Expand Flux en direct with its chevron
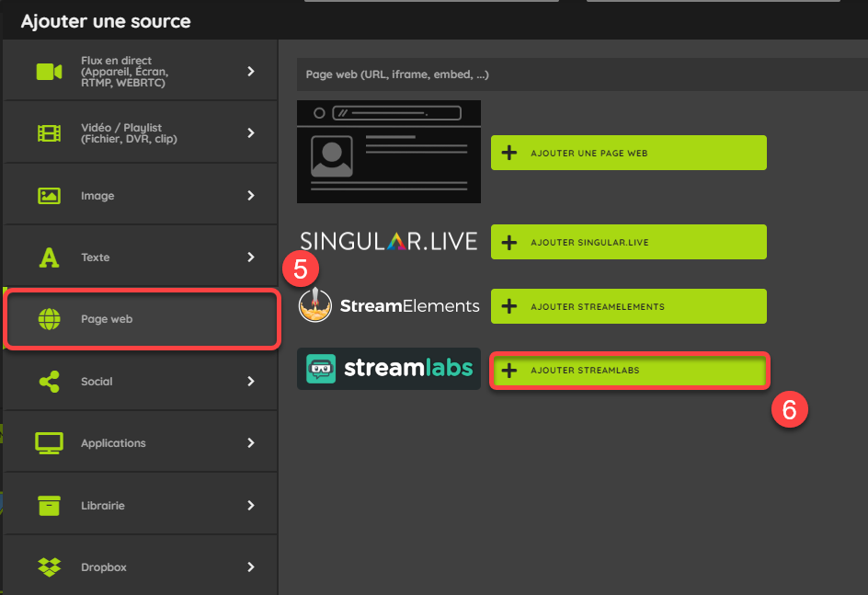 click(251, 71)
